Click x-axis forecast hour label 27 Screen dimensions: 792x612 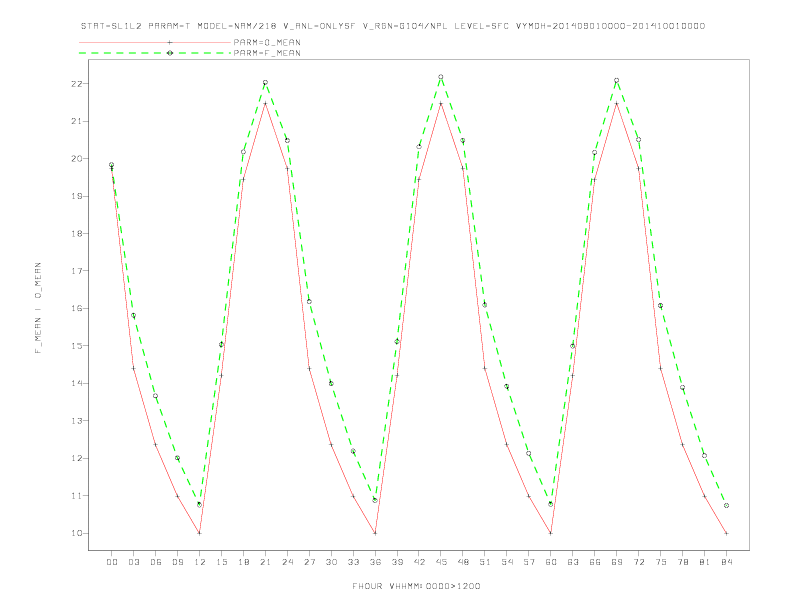(309, 562)
